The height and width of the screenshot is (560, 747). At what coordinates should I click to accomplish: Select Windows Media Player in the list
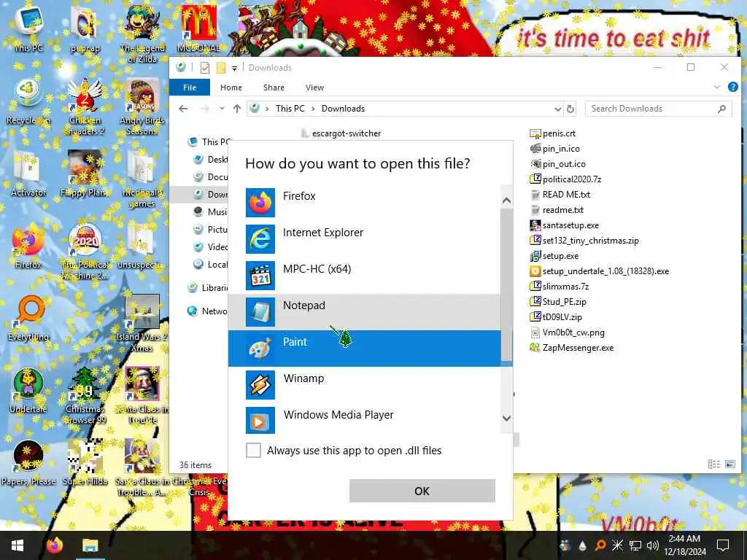pyautogui.click(x=364, y=421)
